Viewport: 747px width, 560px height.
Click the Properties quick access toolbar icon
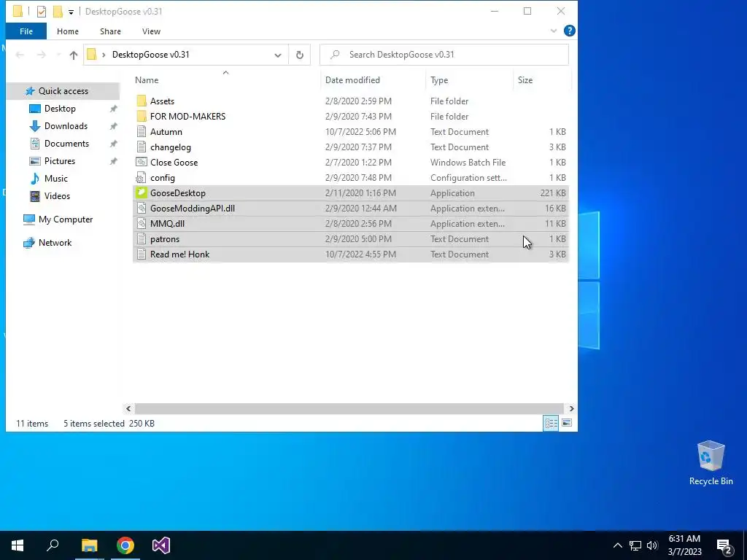tap(42, 12)
